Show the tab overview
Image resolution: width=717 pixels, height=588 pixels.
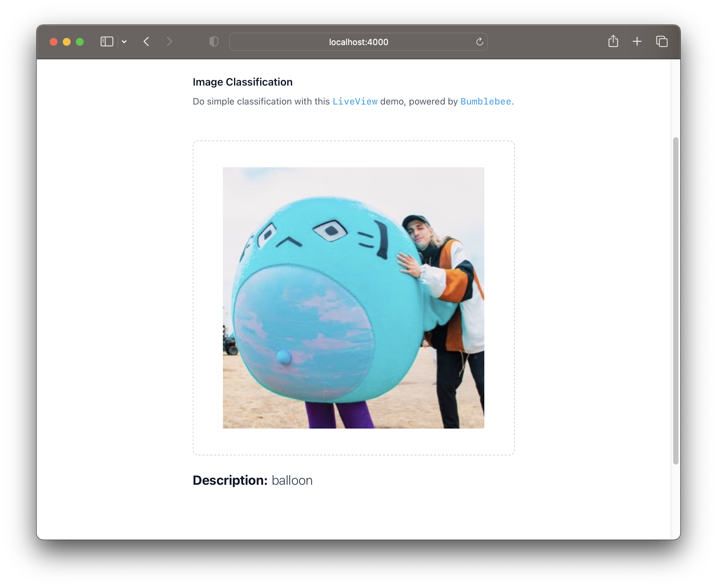(x=661, y=42)
